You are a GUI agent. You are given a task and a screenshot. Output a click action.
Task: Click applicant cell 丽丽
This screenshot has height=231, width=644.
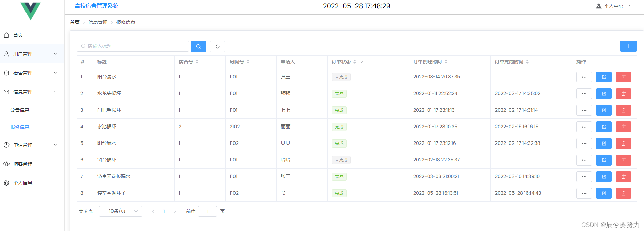click(x=285, y=127)
